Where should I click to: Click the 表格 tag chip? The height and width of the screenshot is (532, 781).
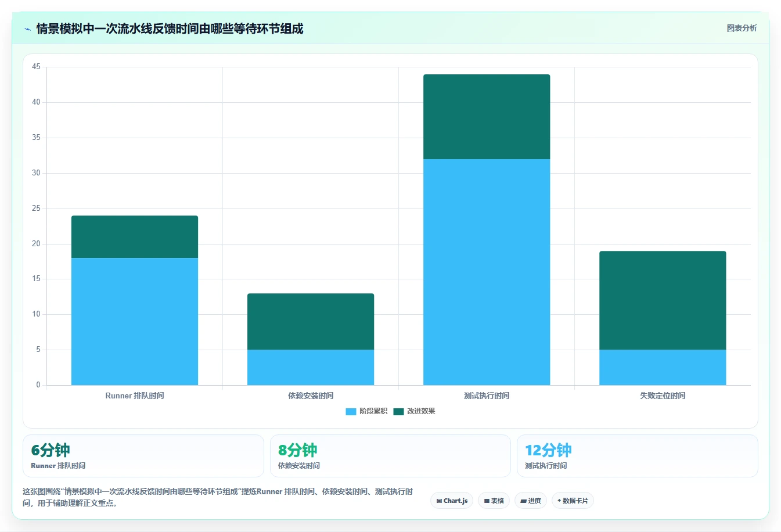[494, 501]
